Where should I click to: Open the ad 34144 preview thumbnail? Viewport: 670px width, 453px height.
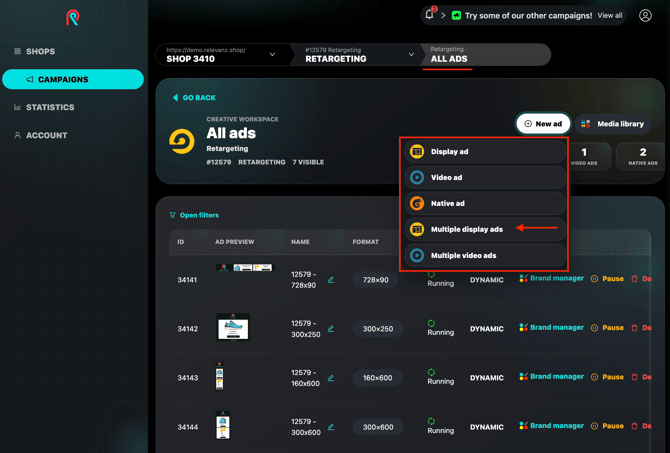tap(223, 425)
